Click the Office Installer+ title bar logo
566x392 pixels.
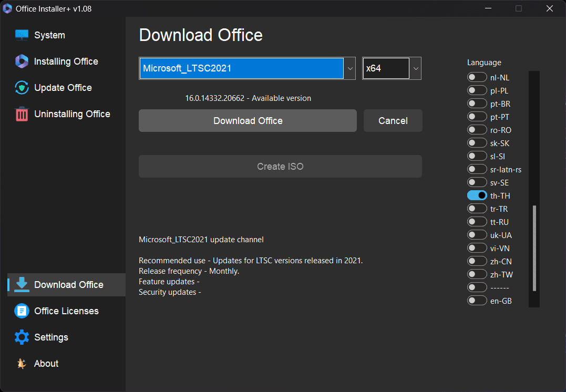[7, 8]
